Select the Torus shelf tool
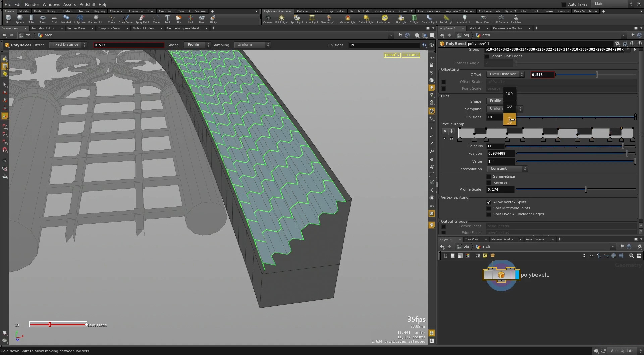This screenshot has height=355, width=644. point(43,19)
